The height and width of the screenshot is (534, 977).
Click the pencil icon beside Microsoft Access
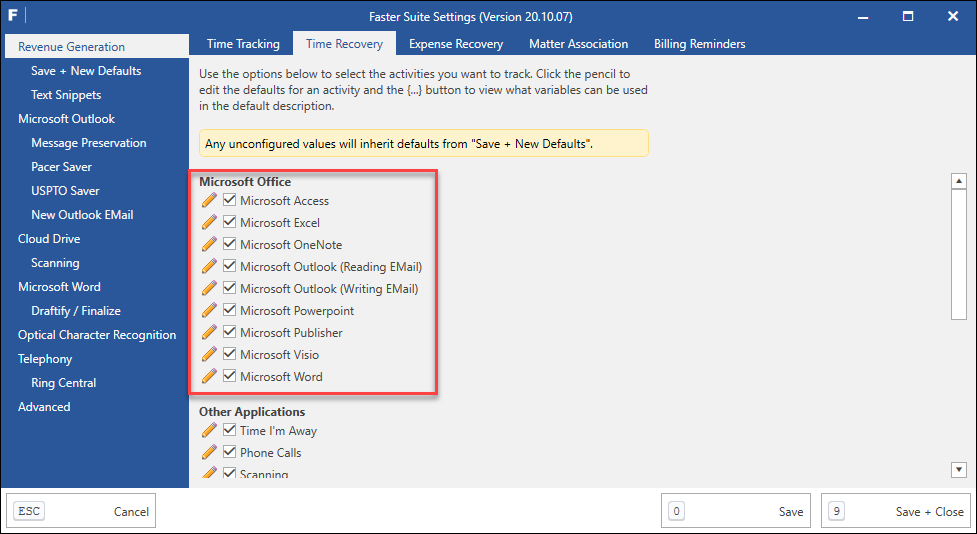tap(209, 200)
